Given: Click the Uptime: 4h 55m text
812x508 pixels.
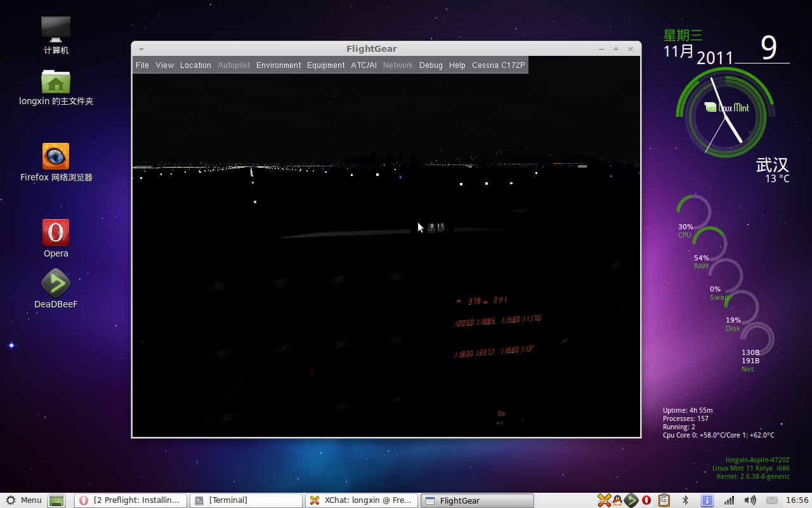Looking at the screenshot, I should coord(688,410).
